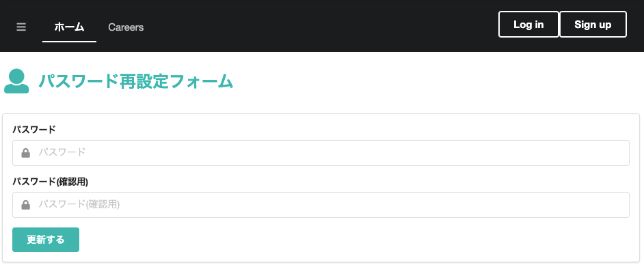Open the Log in page
This screenshot has width=644, height=265.
click(528, 24)
